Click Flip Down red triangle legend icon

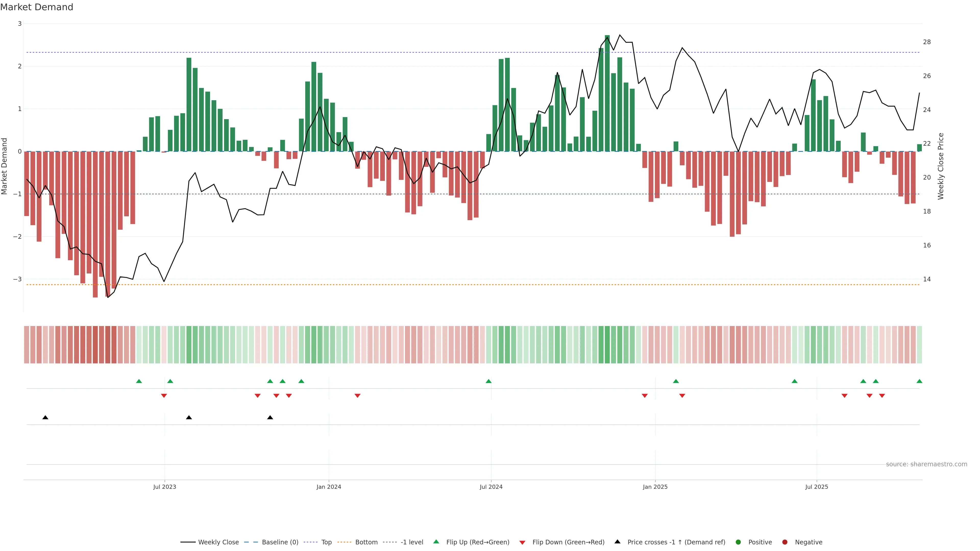(522, 543)
